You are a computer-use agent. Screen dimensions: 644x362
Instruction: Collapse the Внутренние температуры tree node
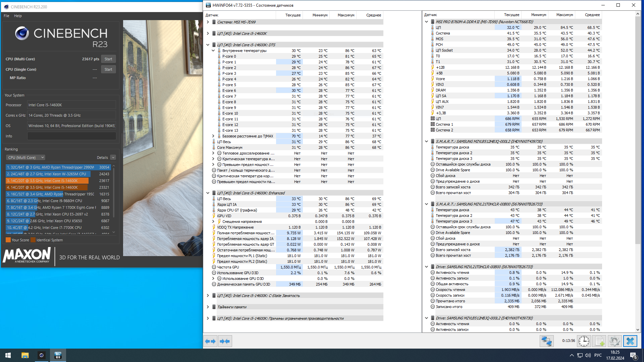pos(213,51)
